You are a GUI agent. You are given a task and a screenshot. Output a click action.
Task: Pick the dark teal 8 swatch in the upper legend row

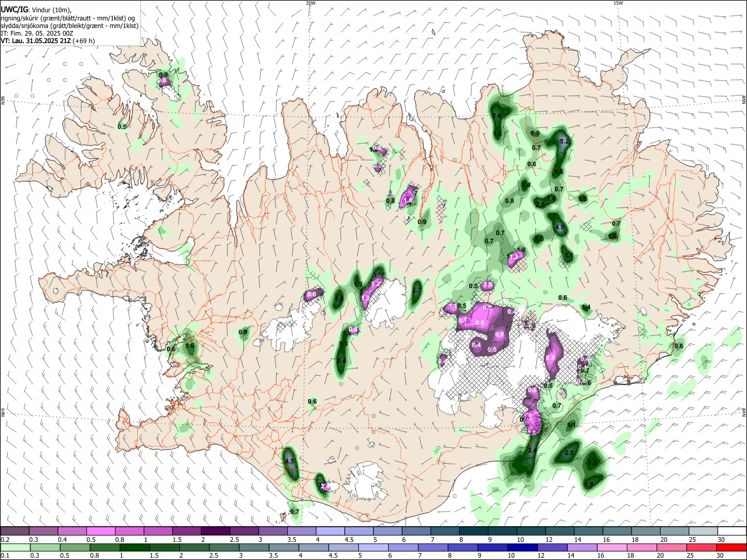tap(474, 531)
